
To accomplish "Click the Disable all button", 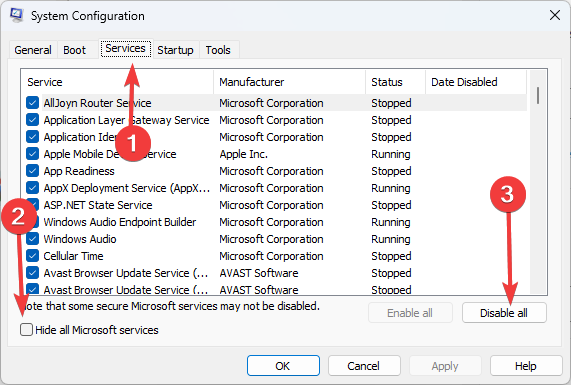I will coord(504,313).
